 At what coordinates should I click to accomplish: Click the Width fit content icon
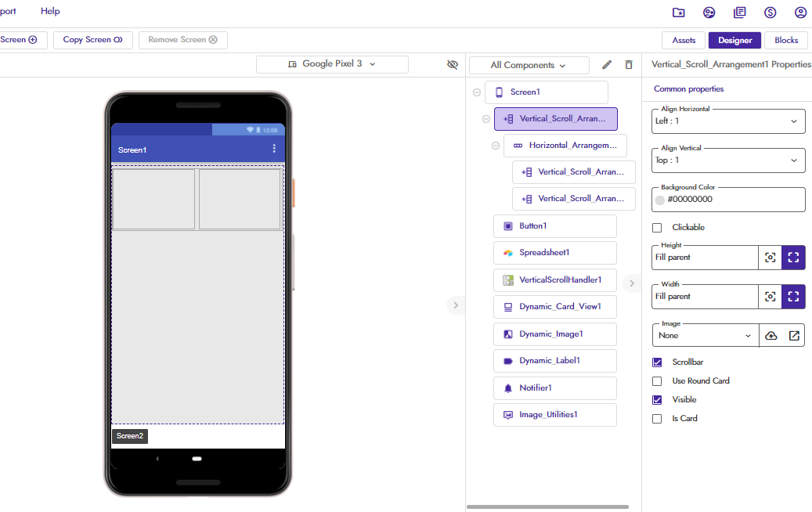tap(770, 297)
